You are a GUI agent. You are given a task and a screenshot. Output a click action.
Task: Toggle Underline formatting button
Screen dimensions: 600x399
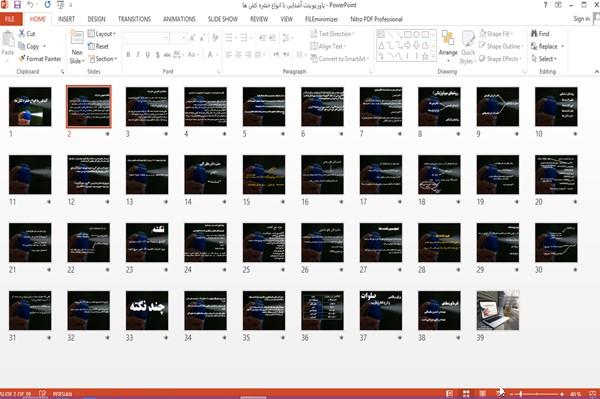tap(148, 55)
